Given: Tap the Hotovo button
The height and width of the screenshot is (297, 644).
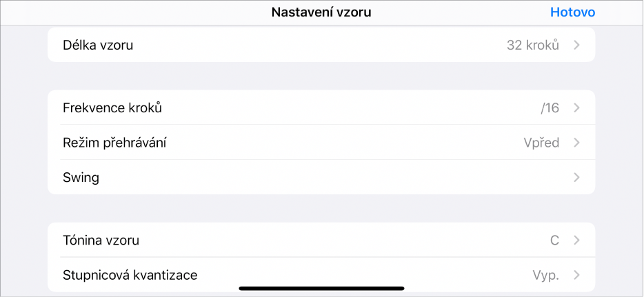Looking at the screenshot, I should pos(572,12).
